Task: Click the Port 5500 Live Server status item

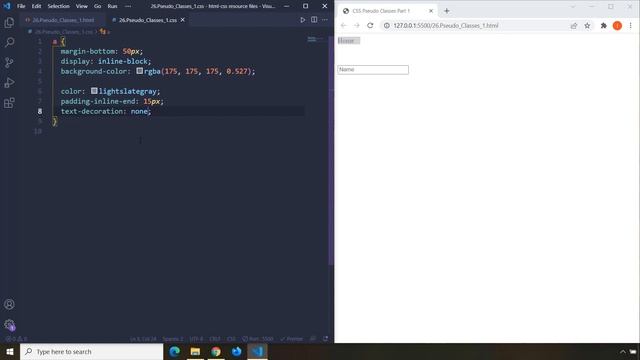Action: pos(258,339)
